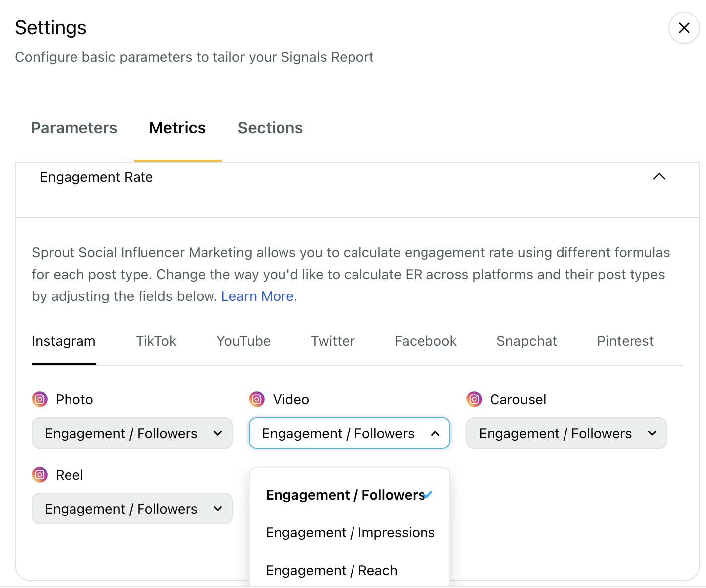706x588 pixels.
Task: Click the Engagement Rate section header
Action: (x=357, y=189)
